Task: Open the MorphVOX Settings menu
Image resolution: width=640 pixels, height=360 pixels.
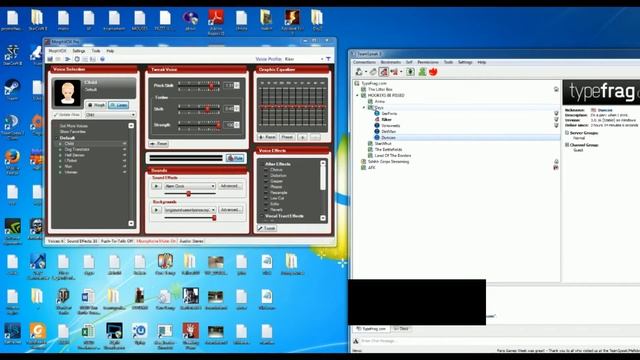Action: coord(79,51)
